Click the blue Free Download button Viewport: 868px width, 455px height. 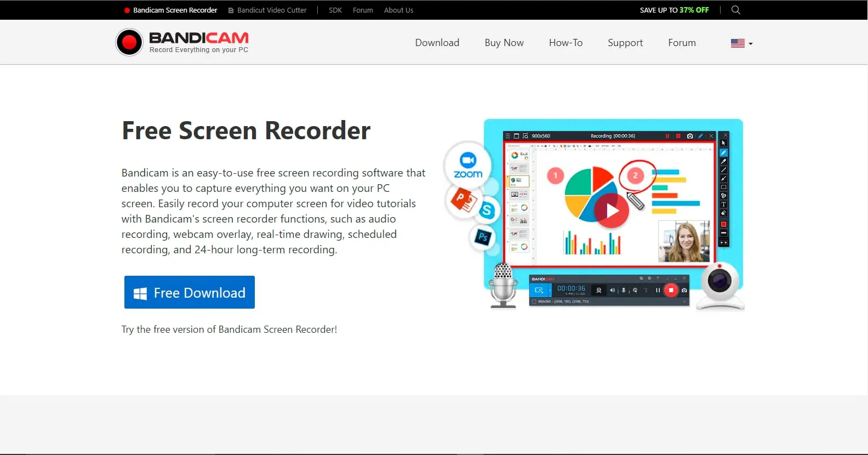pos(190,292)
